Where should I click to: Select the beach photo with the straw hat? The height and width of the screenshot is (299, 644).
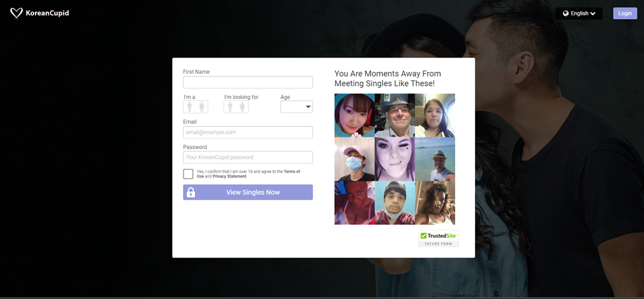pyautogui.click(x=435, y=159)
